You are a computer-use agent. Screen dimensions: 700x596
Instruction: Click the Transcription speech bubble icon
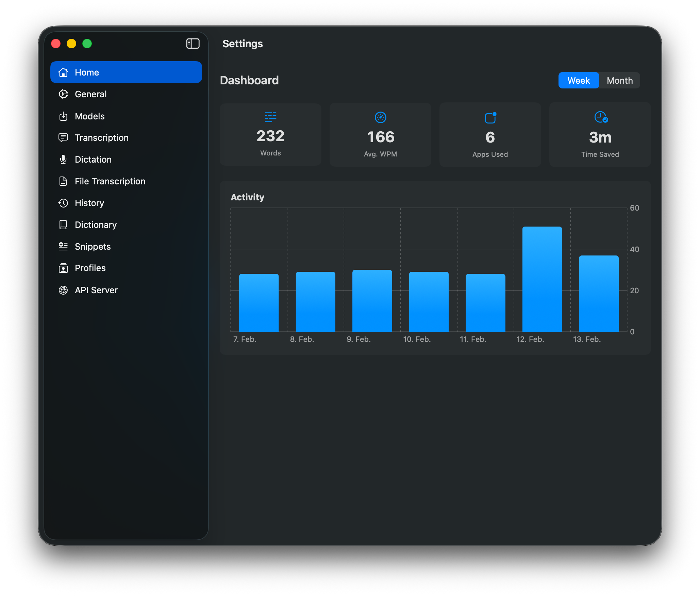(x=63, y=138)
